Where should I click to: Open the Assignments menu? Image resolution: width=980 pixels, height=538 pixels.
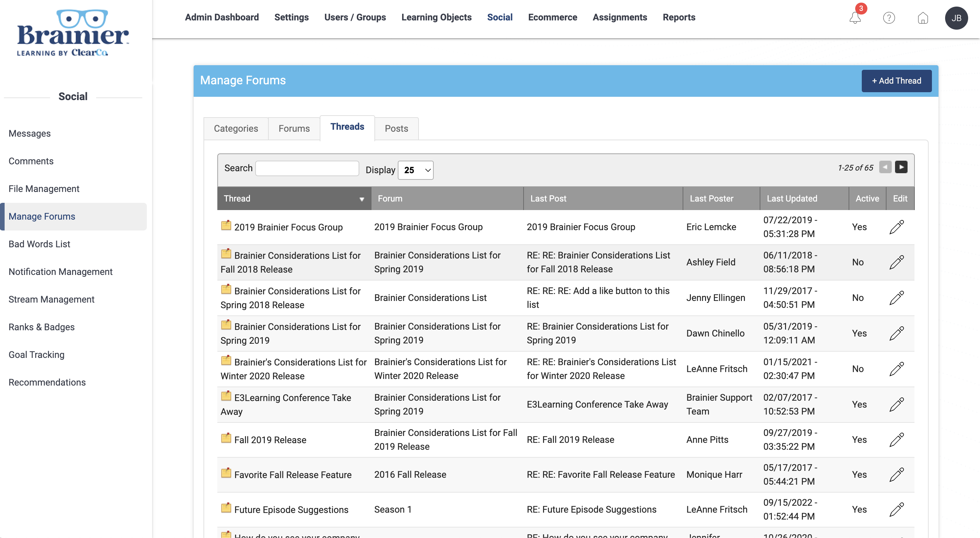pyautogui.click(x=620, y=17)
